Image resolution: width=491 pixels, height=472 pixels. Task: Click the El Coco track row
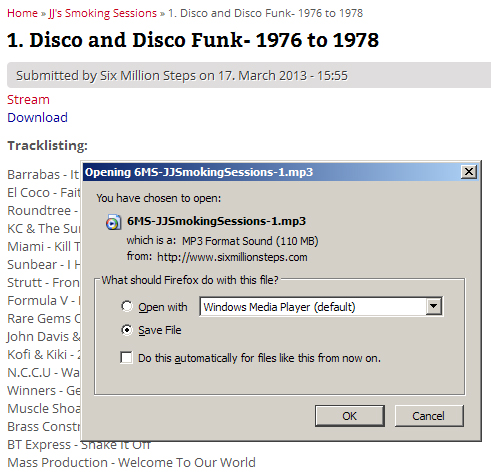pyautogui.click(x=44, y=192)
